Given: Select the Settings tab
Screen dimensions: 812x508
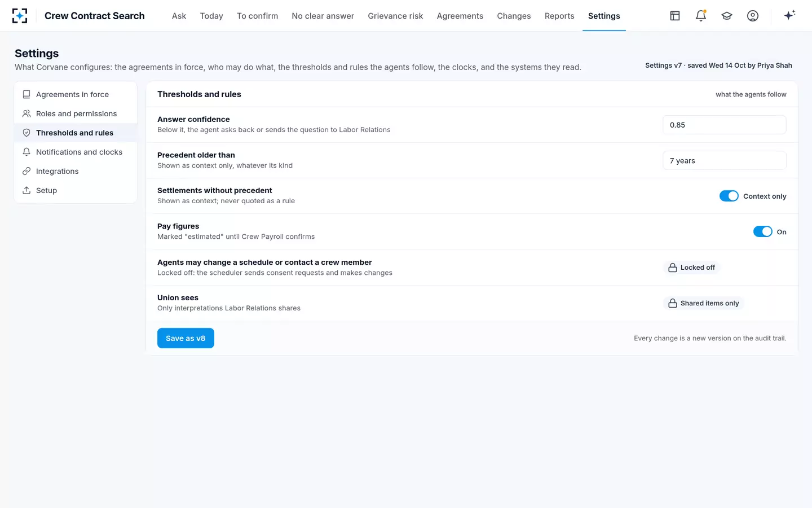Looking at the screenshot, I should (604, 16).
